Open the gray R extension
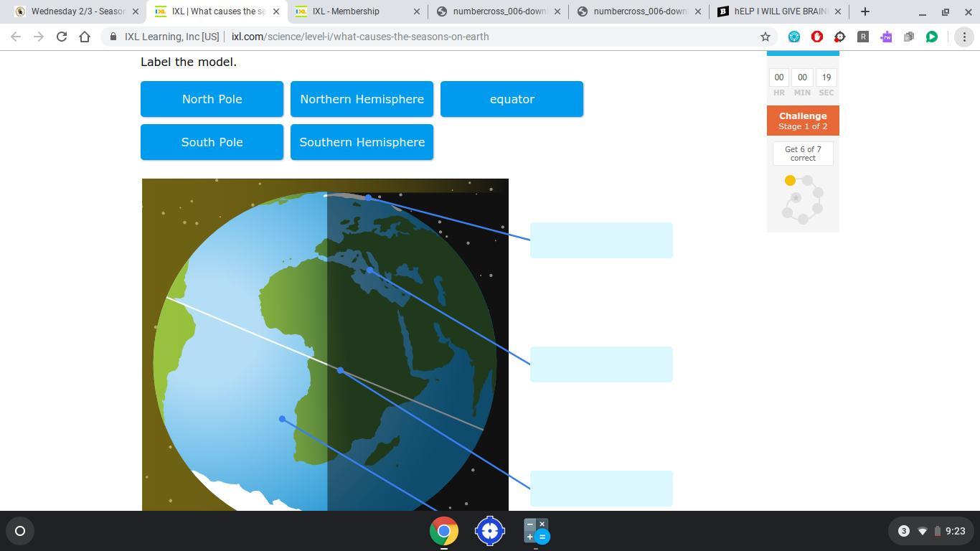 863,37
